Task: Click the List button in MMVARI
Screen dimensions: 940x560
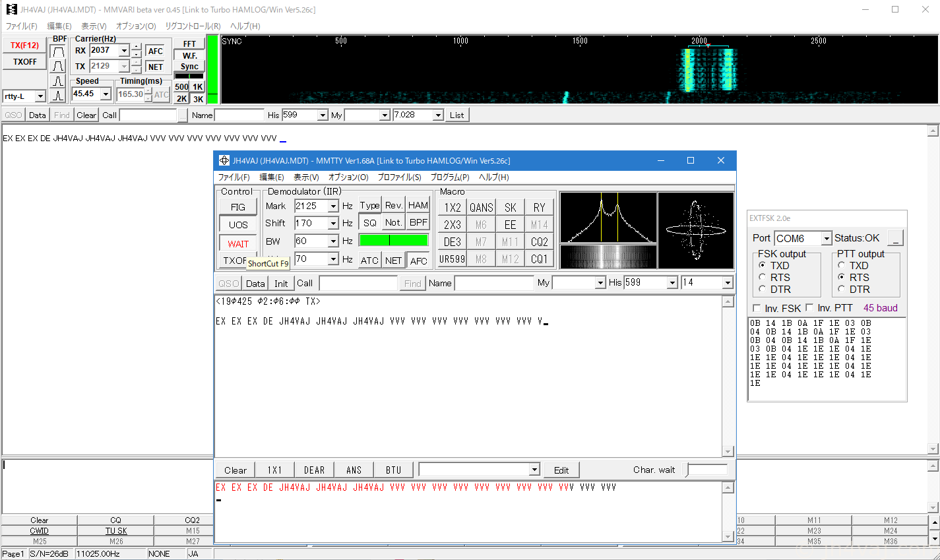Action: (457, 115)
